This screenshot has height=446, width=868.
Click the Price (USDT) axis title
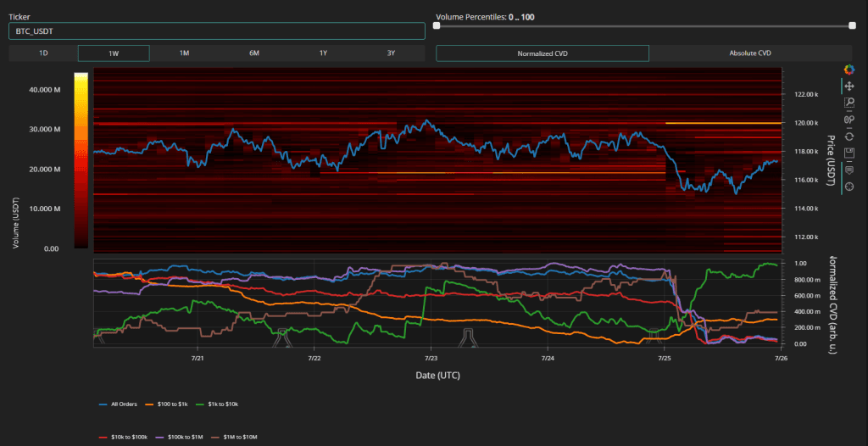pyautogui.click(x=829, y=160)
